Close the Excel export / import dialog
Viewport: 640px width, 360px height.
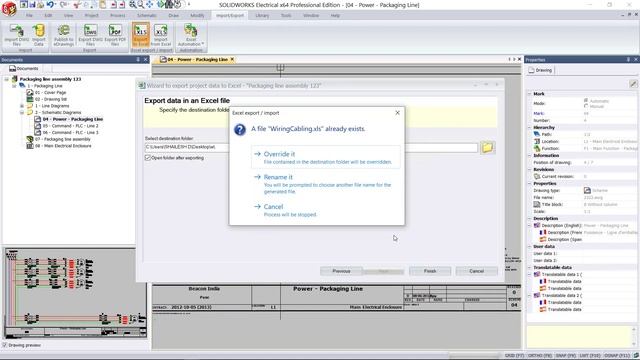pos(398,113)
